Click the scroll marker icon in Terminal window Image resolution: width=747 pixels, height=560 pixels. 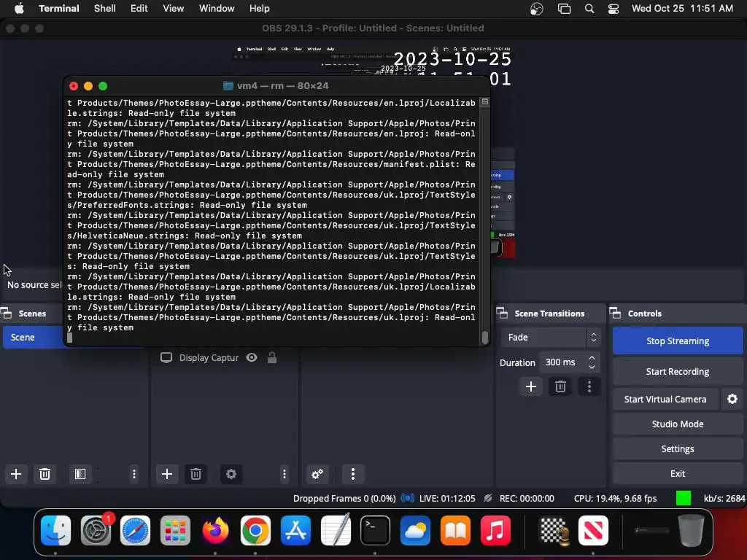(x=485, y=102)
